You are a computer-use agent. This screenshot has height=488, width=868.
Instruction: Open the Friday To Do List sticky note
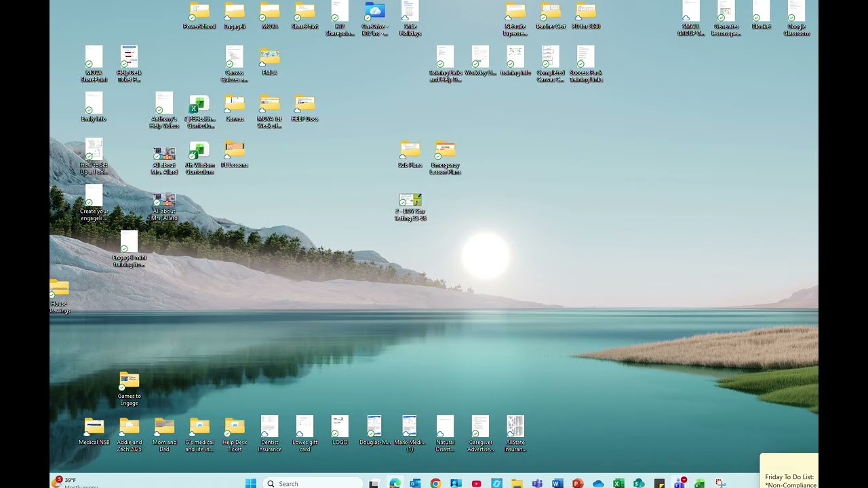[x=789, y=471]
